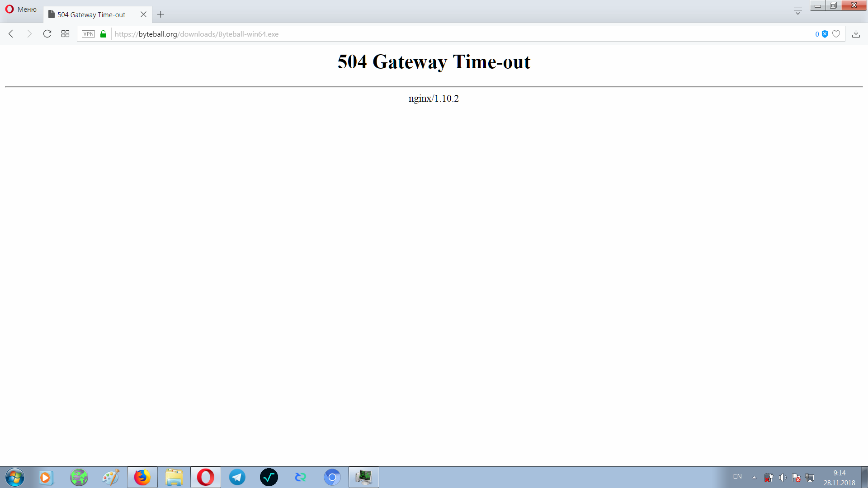Launch Chromium from the taskbar
This screenshot has height=488, width=868.
point(332,477)
